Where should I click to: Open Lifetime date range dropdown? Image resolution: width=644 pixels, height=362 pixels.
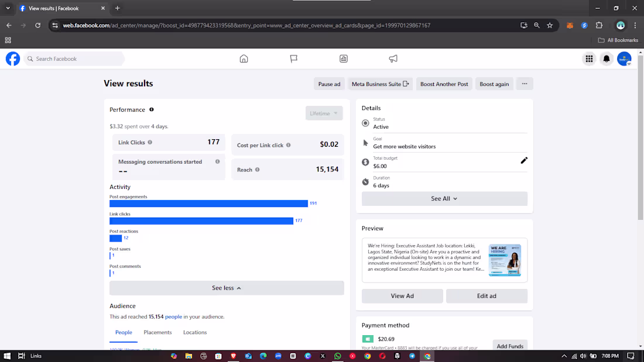(324, 113)
